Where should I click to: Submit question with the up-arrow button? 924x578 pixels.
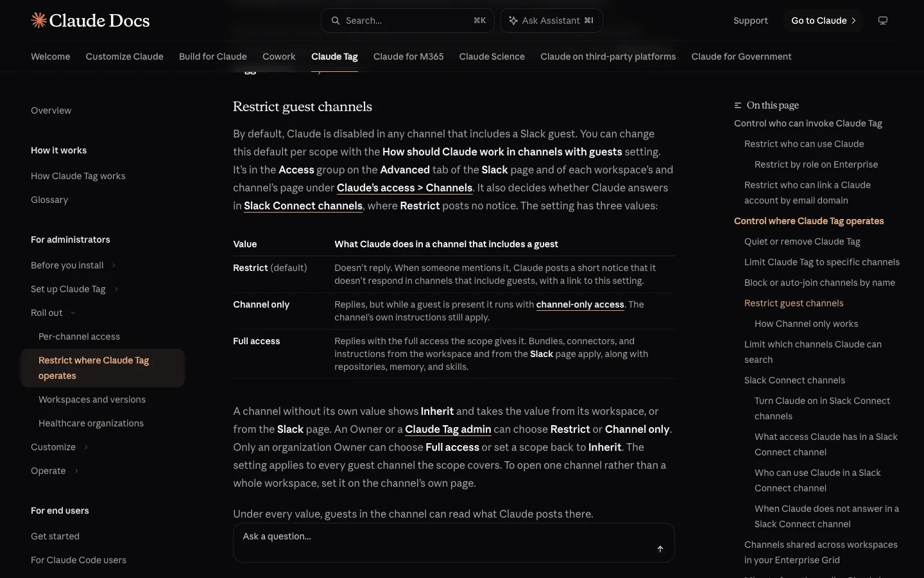point(660,549)
